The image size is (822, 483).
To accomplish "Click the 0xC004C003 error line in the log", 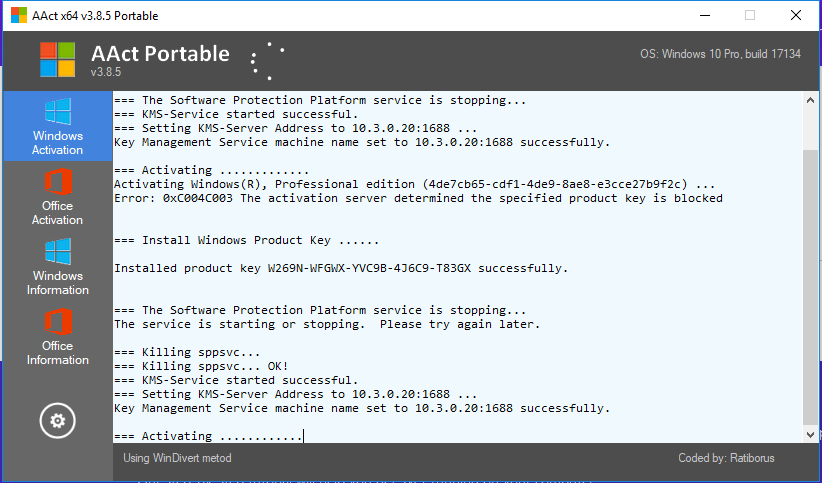I will [x=418, y=198].
